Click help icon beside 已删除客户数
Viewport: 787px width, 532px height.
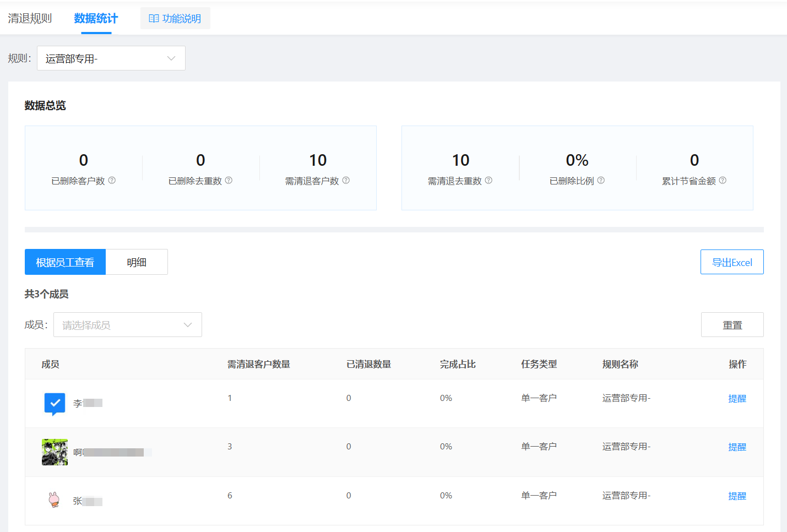pos(112,180)
